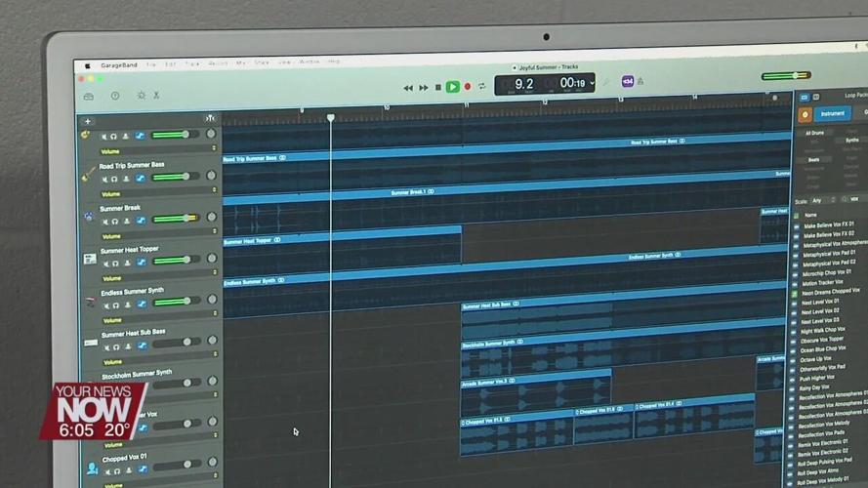The image size is (868, 488).
Task: Mute the Endless Summer Synth track
Action: [x=106, y=305]
